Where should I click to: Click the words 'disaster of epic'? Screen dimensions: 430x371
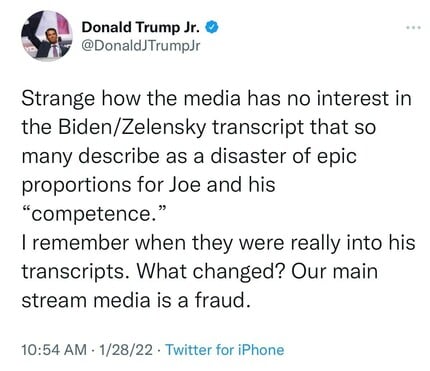click(285, 156)
